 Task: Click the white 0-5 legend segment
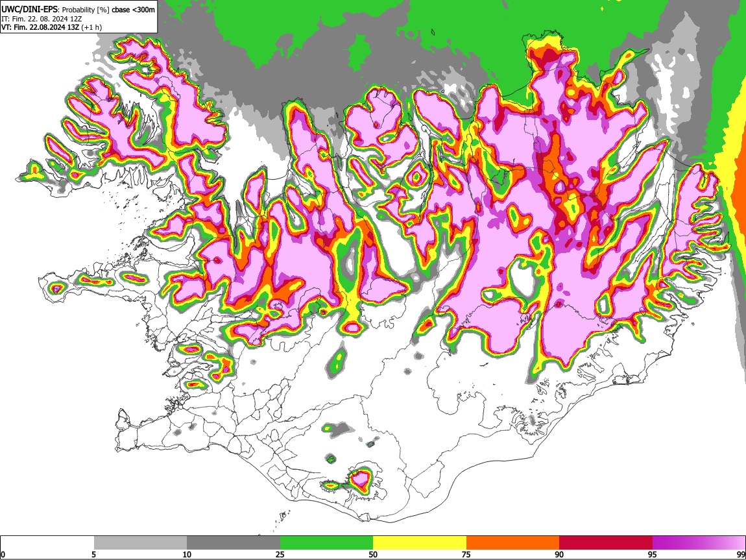47,542
